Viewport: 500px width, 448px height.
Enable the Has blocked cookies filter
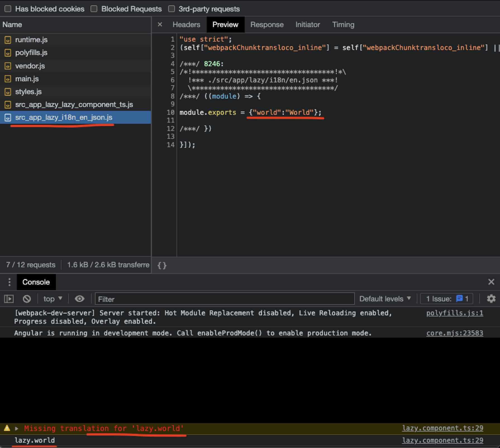8,9
